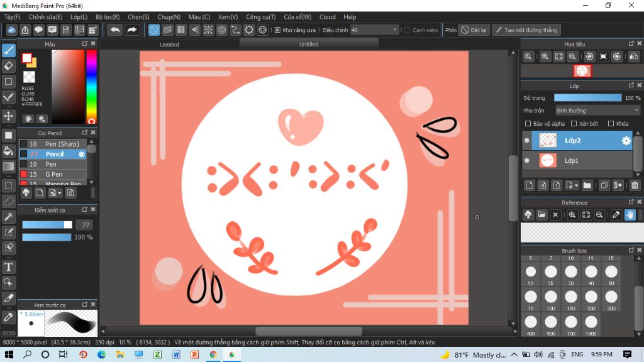Select the Text tool
Viewport: 644px width, 362px height.
pos(9,266)
